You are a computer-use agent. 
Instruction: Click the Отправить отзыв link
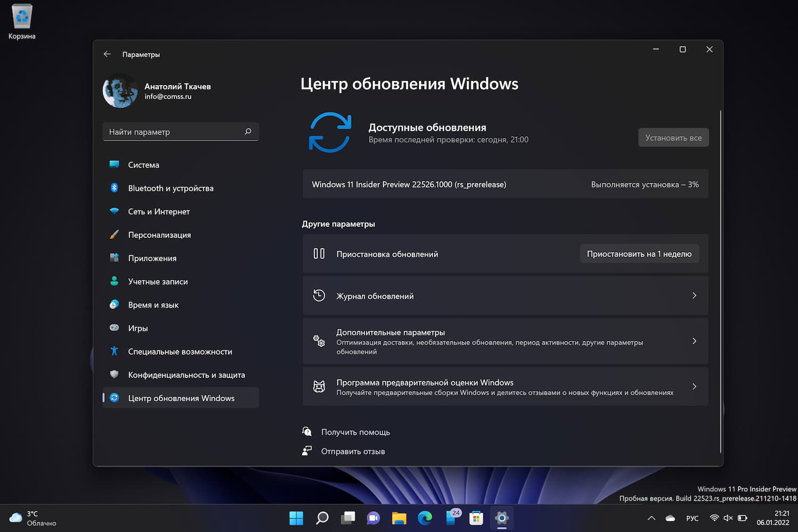353,451
